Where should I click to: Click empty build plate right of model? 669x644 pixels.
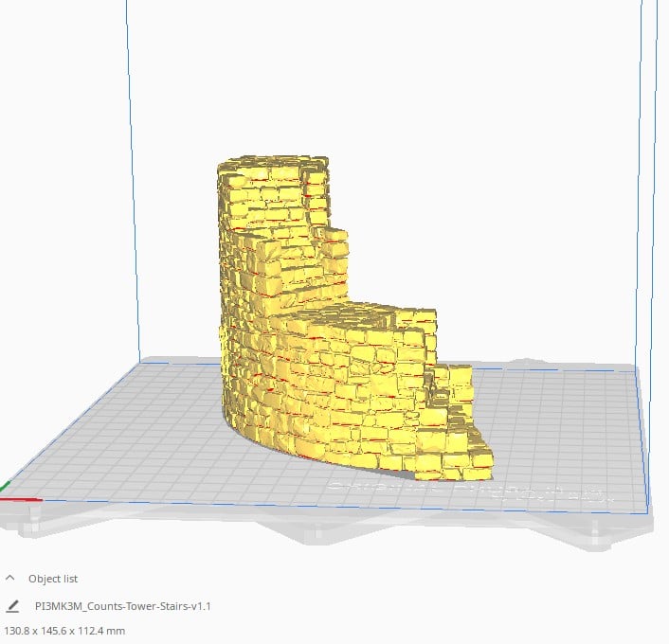click(569, 426)
